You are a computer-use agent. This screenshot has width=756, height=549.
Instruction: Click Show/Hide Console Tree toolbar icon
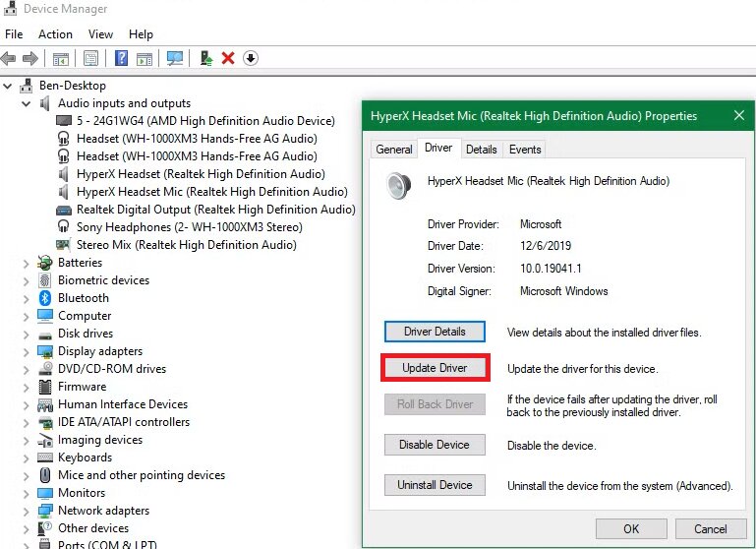[61, 59]
